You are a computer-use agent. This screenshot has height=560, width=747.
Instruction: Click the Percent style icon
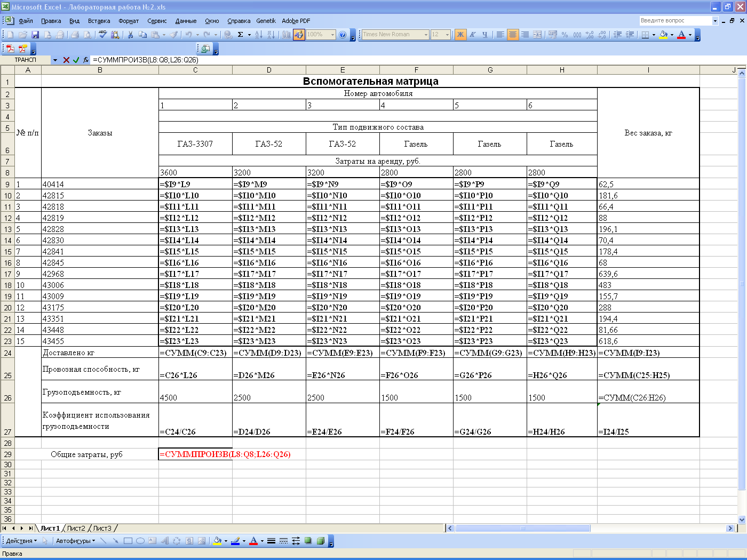pos(565,35)
